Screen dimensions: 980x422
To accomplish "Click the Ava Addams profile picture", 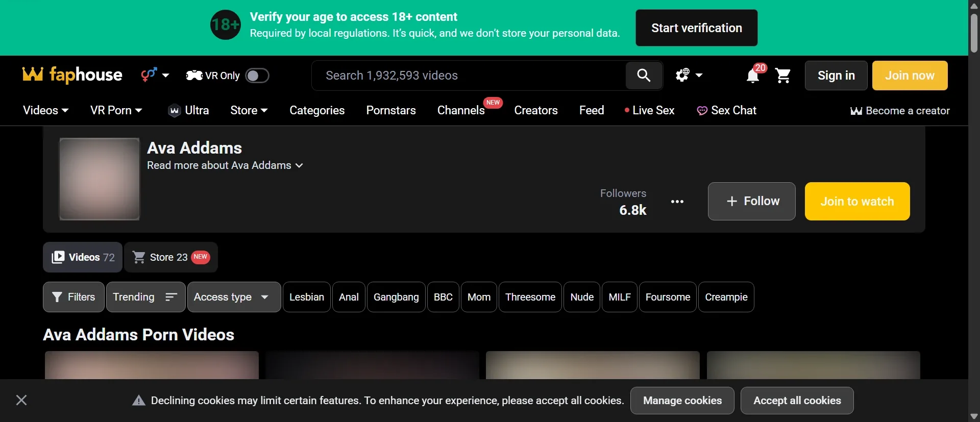I will 100,179.
